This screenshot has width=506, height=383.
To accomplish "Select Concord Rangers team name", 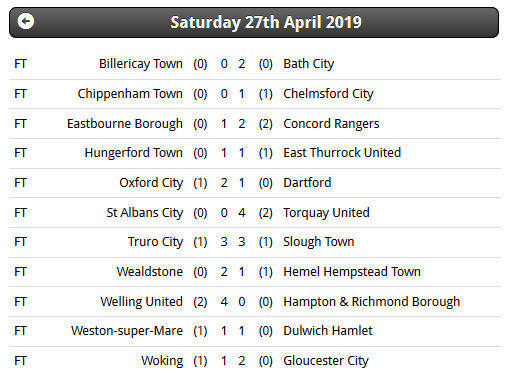I will pyautogui.click(x=331, y=124).
